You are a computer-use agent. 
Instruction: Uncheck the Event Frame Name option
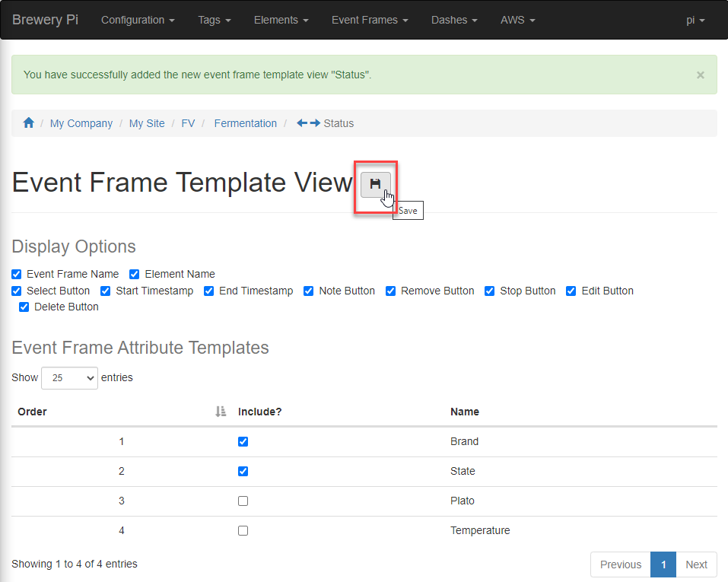point(16,274)
